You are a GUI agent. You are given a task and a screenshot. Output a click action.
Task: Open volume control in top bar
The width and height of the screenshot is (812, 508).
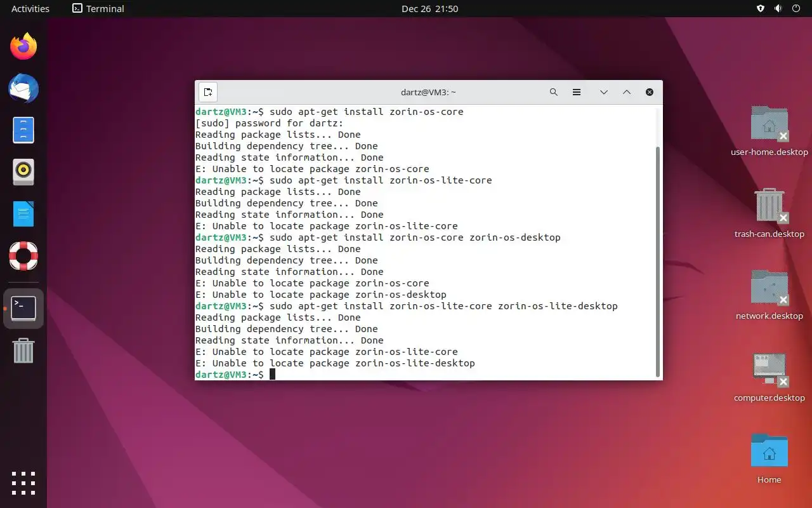click(778, 9)
